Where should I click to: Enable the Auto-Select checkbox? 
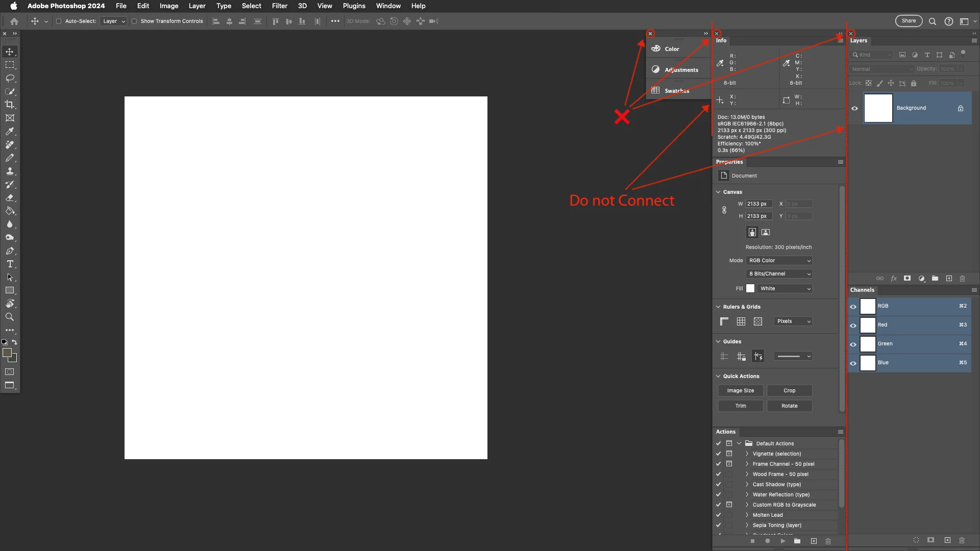pos(59,21)
